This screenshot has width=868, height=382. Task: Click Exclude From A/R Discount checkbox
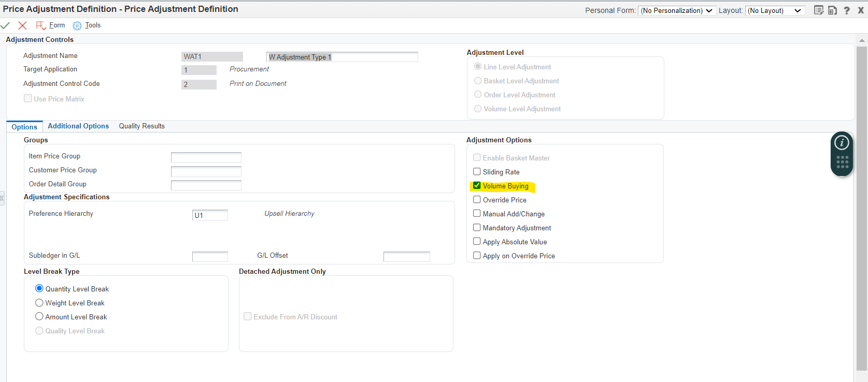click(x=248, y=316)
